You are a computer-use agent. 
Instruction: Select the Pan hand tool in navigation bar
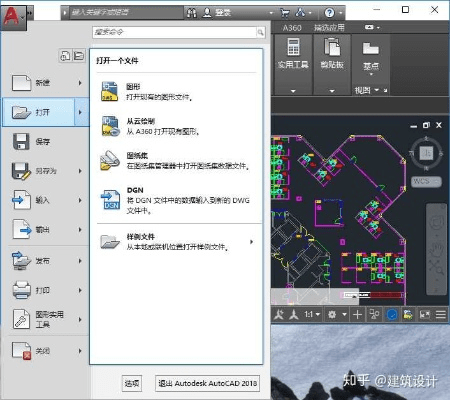437,249
